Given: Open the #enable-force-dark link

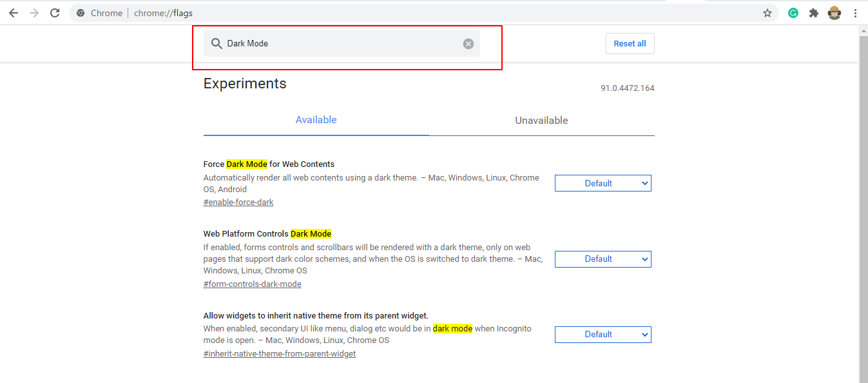Looking at the screenshot, I should click(x=238, y=202).
